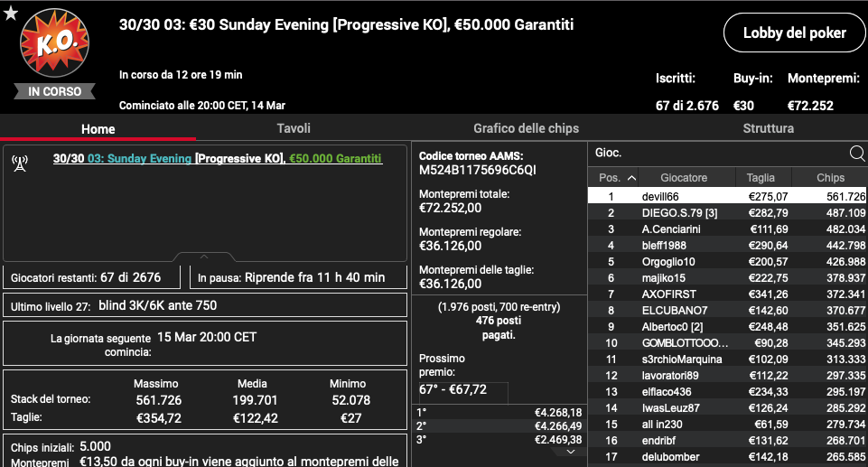Sort by the Giocatore column header
The width and height of the screenshot is (868, 467).
click(x=684, y=178)
